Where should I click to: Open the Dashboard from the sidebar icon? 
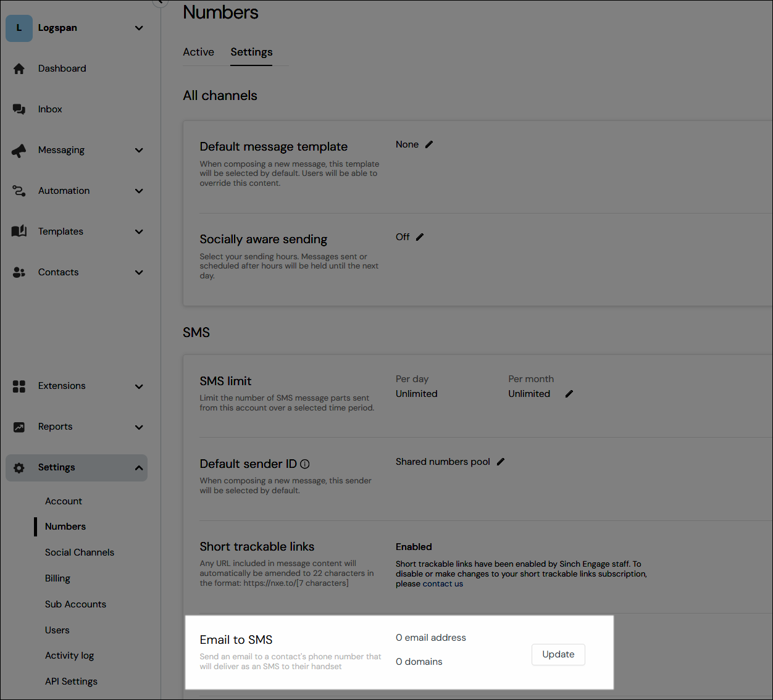pyautogui.click(x=19, y=68)
